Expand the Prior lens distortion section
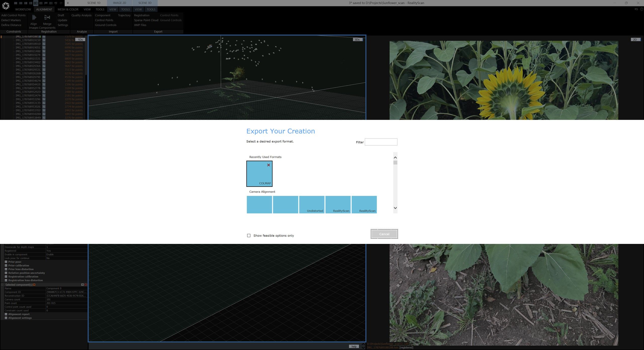 click(x=6, y=269)
